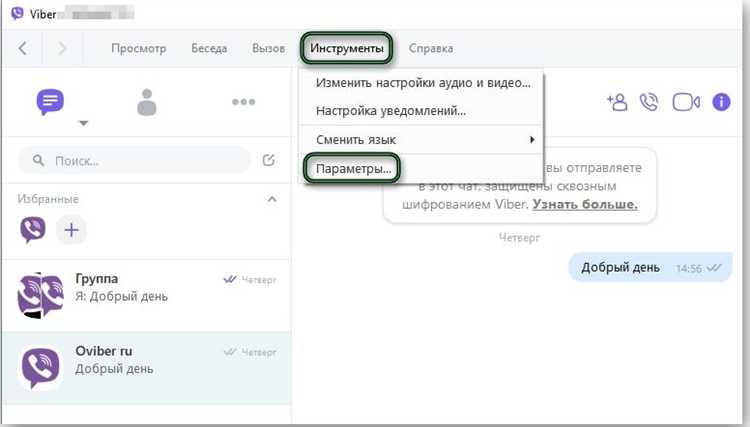The image size is (750, 427).
Task: Open the chats tab icon
Action: (50, 101)
